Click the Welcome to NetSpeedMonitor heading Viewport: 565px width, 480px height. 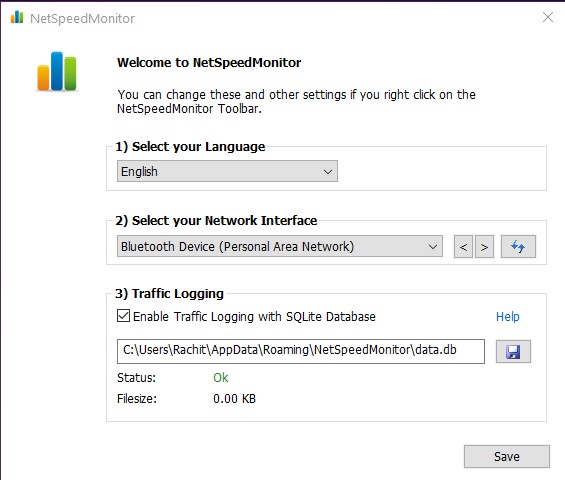point(209,63)
